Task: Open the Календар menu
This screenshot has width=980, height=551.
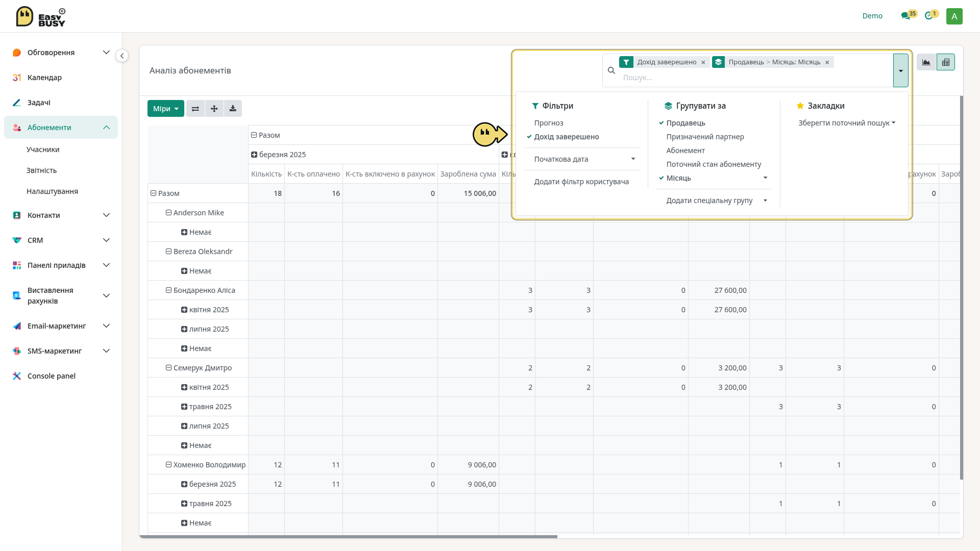Action: [x=44, y=78]
